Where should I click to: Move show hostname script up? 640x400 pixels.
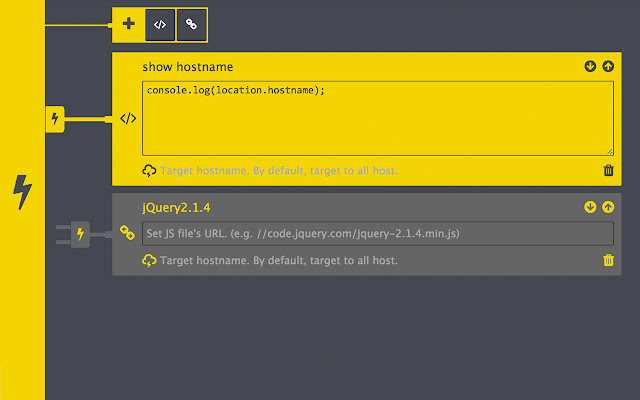608,66
